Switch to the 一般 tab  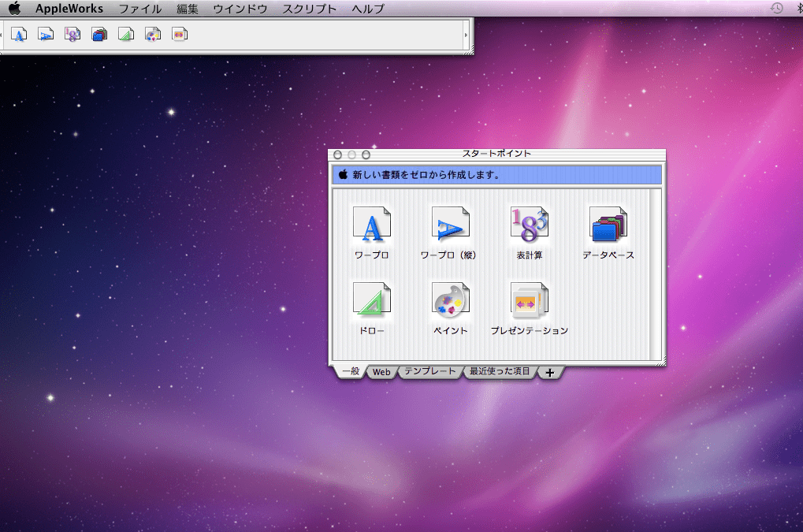[x=351, y=372]
